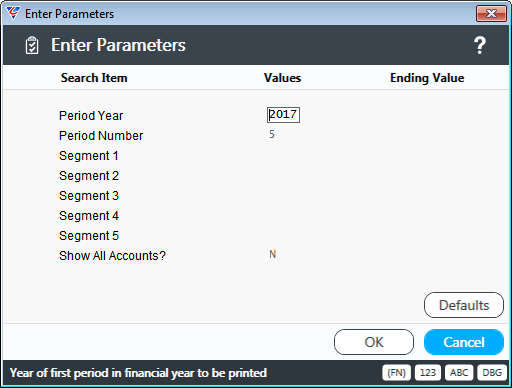
Task: Click the Period Year input field
Action: [283, 115]
